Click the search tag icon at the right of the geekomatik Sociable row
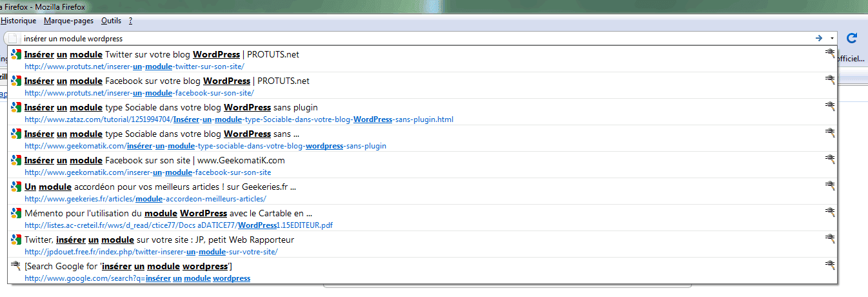 [x=830, y=133]
